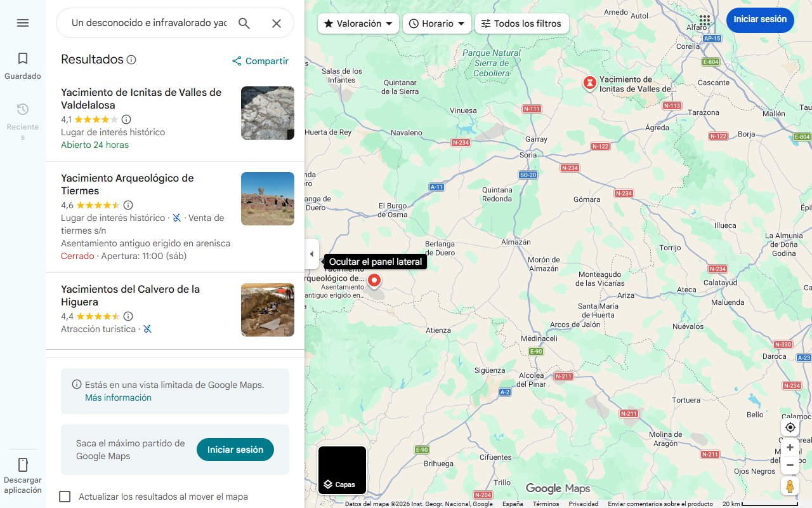
Task: Select Guardado in the sidebar
Action: pos(23,65)
